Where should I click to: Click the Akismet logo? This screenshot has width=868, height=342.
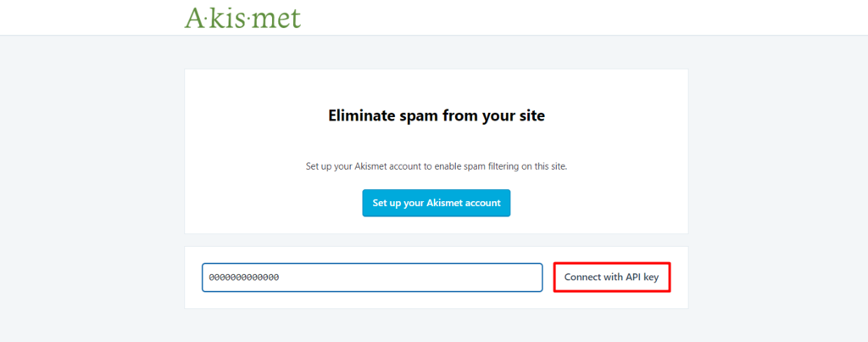[242, 17]
